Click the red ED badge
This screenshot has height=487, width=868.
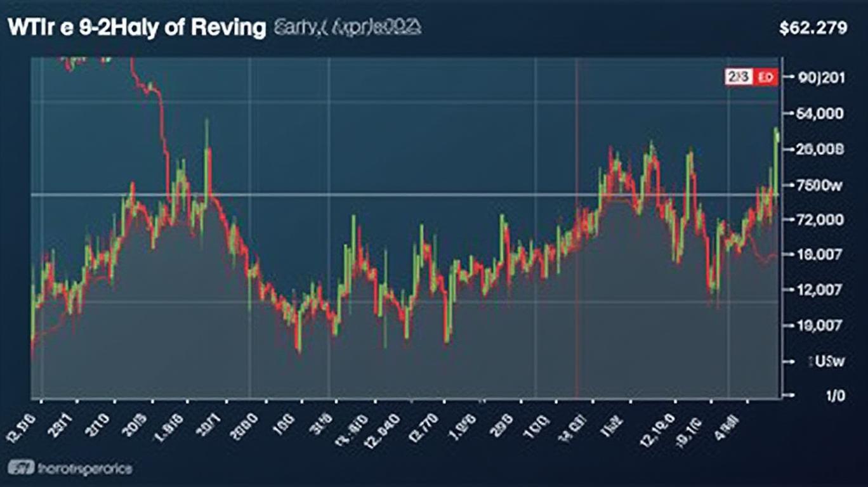[x=766, y=77]
